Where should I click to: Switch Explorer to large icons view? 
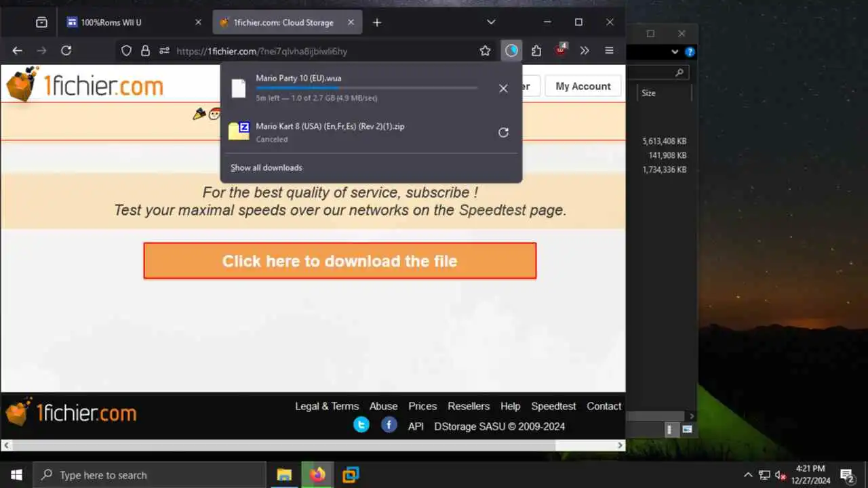coord(686,429)
